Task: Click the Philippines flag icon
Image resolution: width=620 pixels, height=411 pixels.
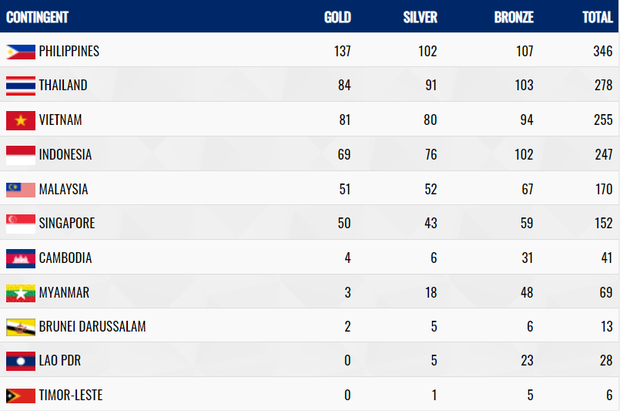Action: [x=21, y=52]
